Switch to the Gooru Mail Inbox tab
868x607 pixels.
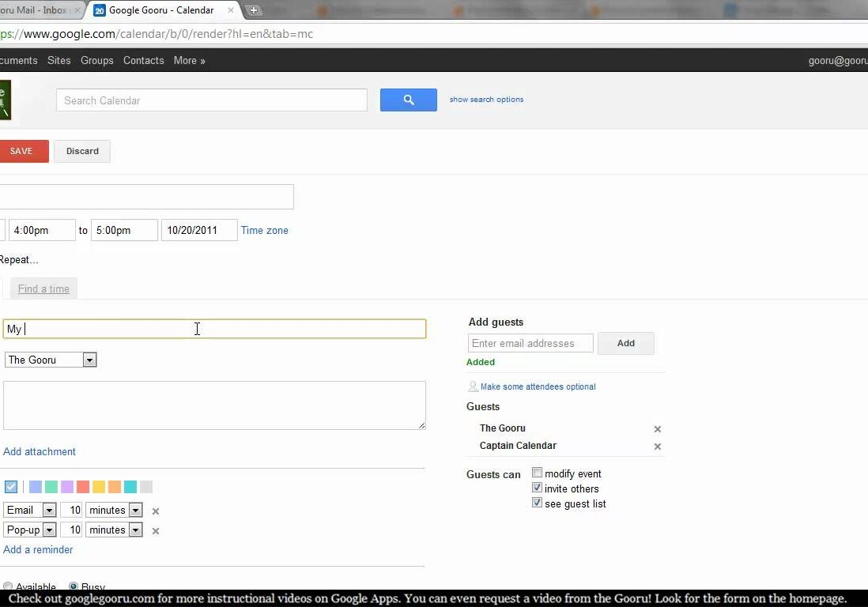(x=39, y=10)
